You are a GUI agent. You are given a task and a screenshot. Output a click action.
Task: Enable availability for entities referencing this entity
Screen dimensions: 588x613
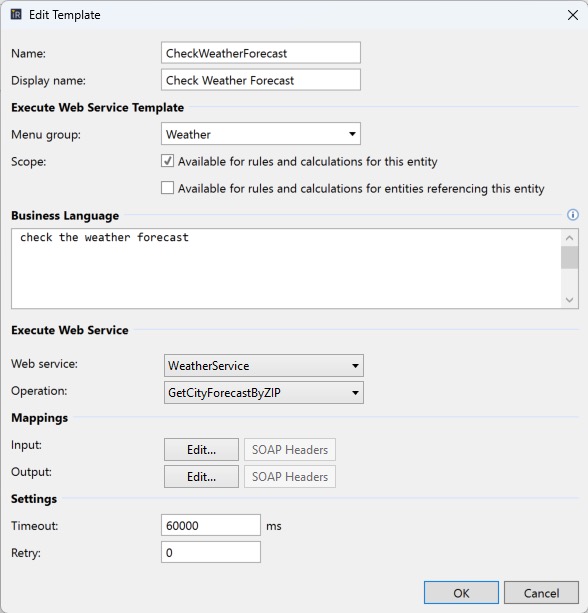pos(167,188)
